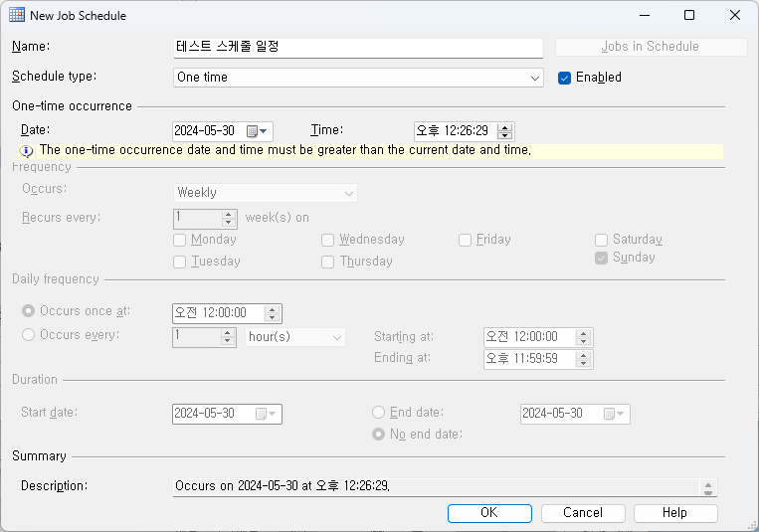Open the calendar picker for one-time Date
This screenshot has width=759, height=532.
257,131
